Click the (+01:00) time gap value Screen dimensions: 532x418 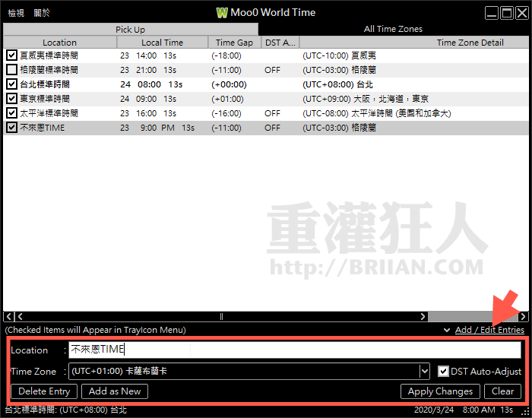(227, 99)
